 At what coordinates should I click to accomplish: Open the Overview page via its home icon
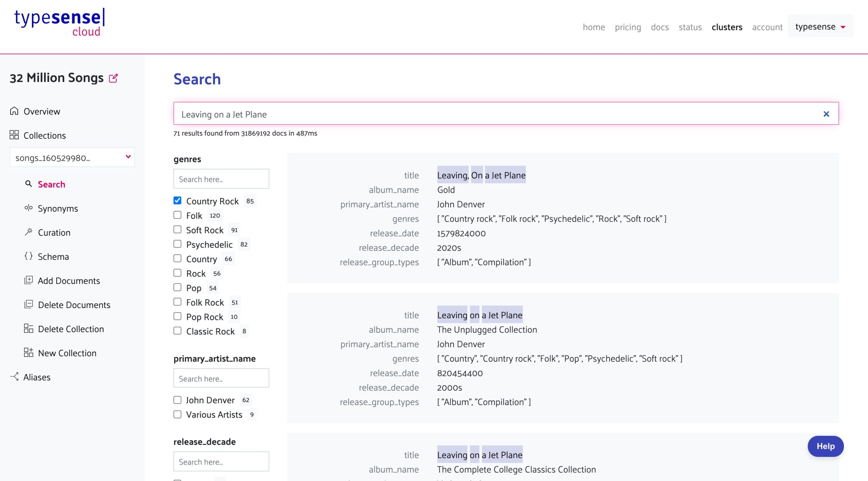click(14, 111)
